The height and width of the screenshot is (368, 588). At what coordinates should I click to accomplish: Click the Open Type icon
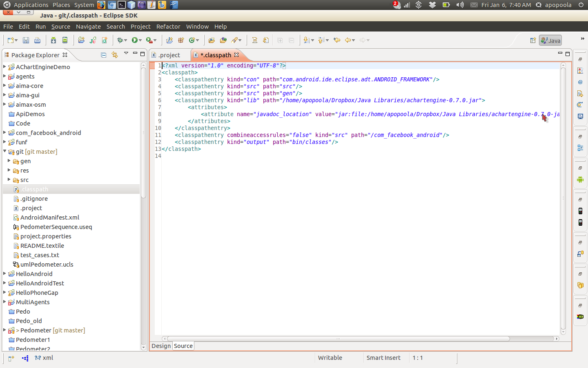[x=212, y=40]
